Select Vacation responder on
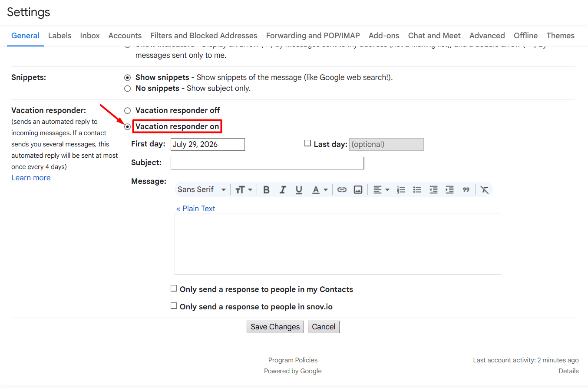Image resolution: width=588 pixels, height=388 pixels. pyautogui.click(x=127, y=127)
